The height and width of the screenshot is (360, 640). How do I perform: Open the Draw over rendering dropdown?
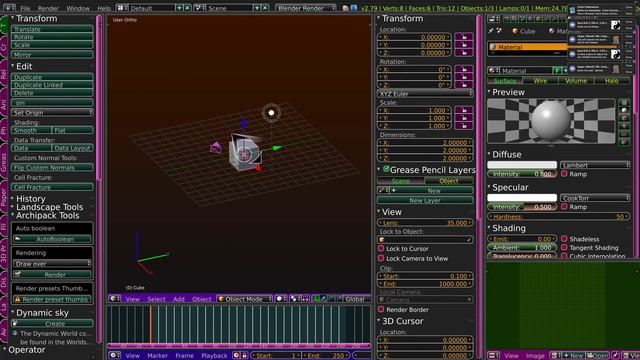click(52, 264)
